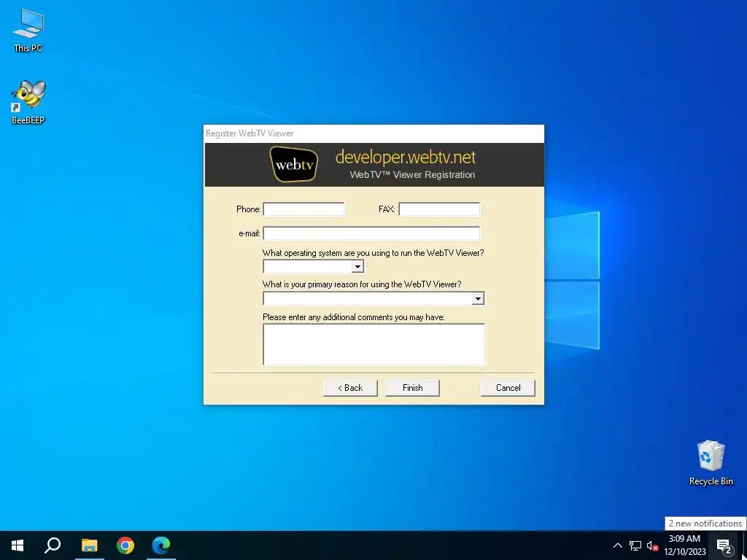The image size is (747, 560).
Task: Go back with the < Back button
Action: [x=350, y=388]
